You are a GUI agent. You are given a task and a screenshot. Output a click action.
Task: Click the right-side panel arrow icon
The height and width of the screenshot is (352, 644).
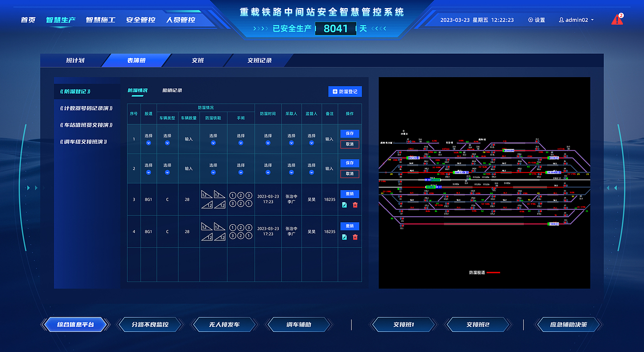click(612, 188)
